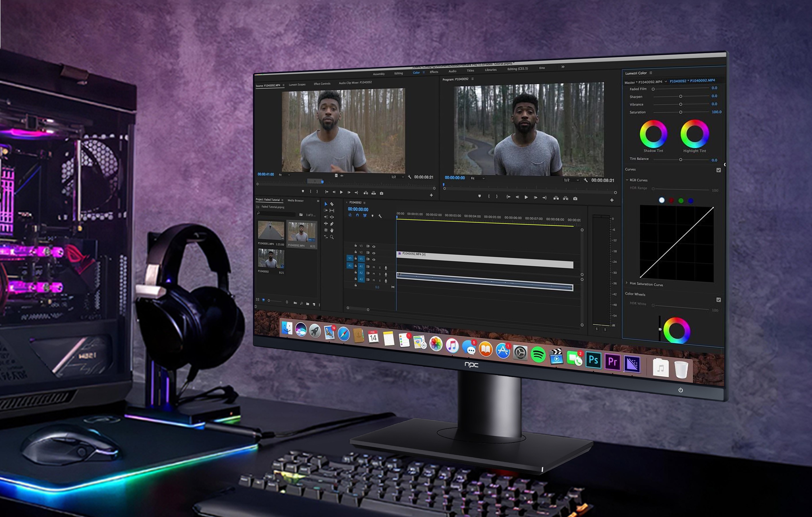Click New Bin folder icon in Project panel
This screenshot has width=812, height=517.
tap(308, 304)
